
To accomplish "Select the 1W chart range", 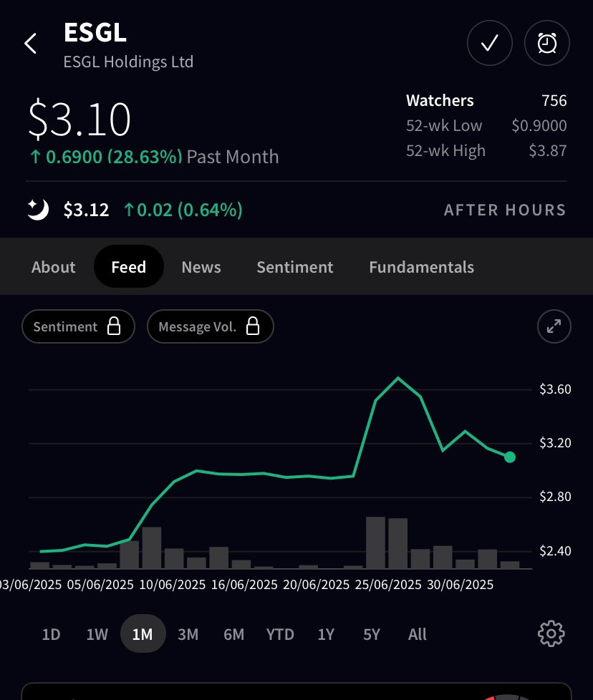I will coord(97,634).
